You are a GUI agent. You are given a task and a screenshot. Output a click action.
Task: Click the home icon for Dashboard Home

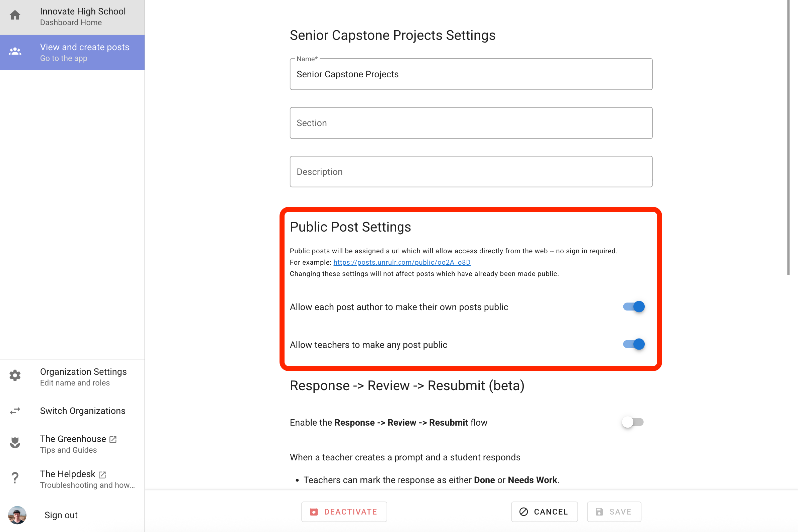(x=15, y=15)
